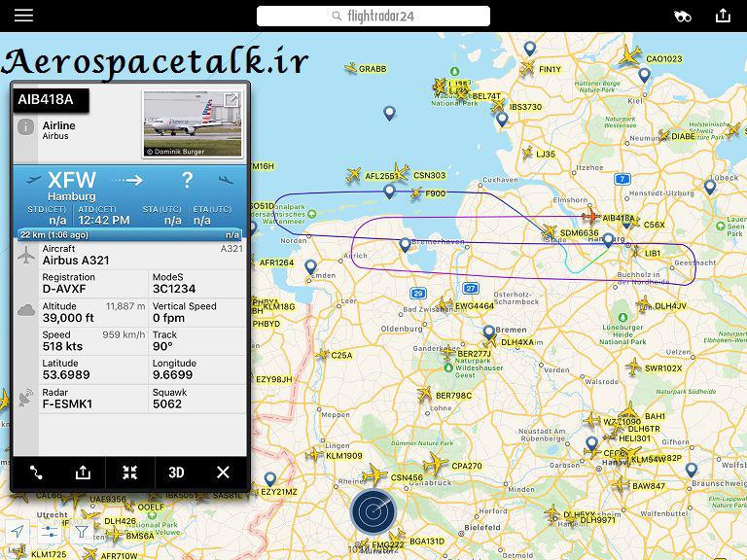Tap the airport pin near Lübeck
The width and height of the screenshot is (747, 560).
710,187
